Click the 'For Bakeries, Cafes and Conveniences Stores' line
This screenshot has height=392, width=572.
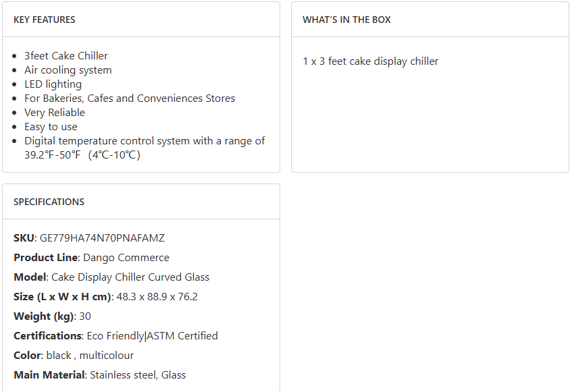point(130,99)
